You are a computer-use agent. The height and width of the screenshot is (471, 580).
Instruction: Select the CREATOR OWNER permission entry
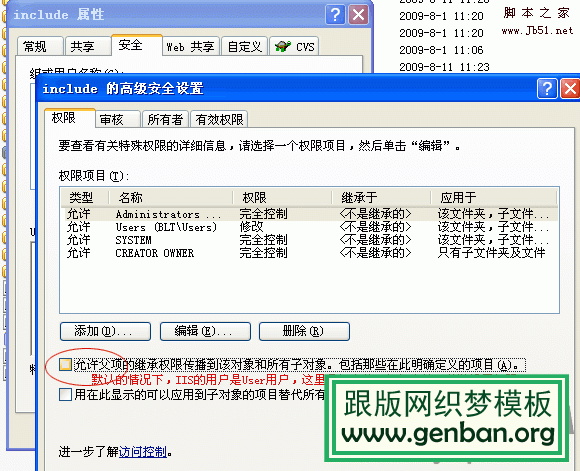click(x=311, y=253)
